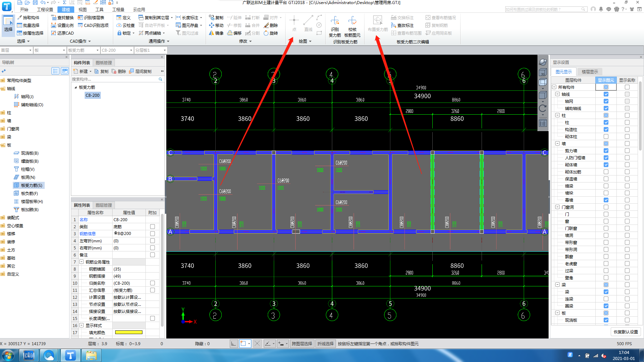Select the 点 point drawing tool
The image size is (644, 362).
(294, 23)
